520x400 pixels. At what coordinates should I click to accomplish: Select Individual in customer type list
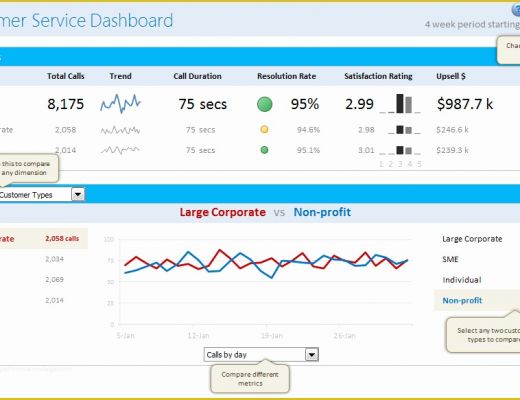click(462, 280)
